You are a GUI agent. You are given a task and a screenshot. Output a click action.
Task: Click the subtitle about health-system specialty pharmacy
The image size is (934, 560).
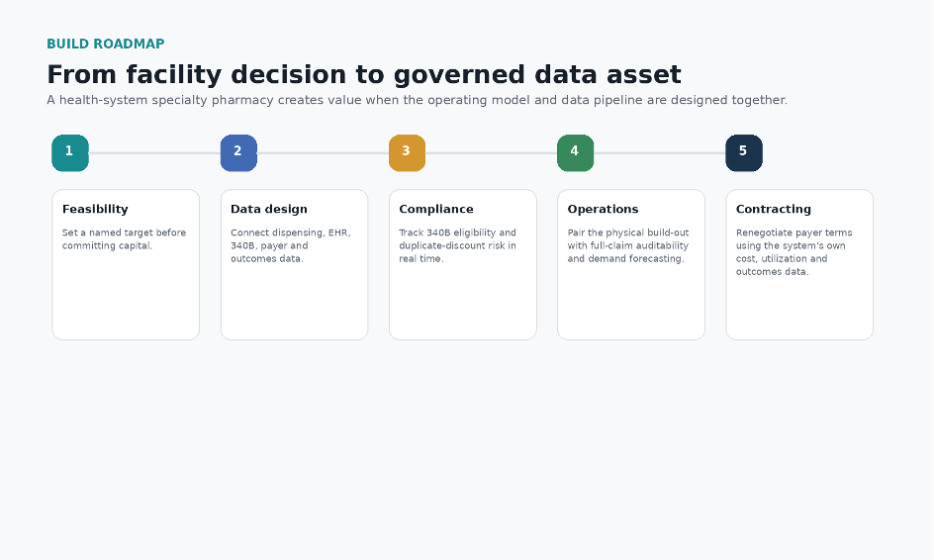(x=417, y=100)
